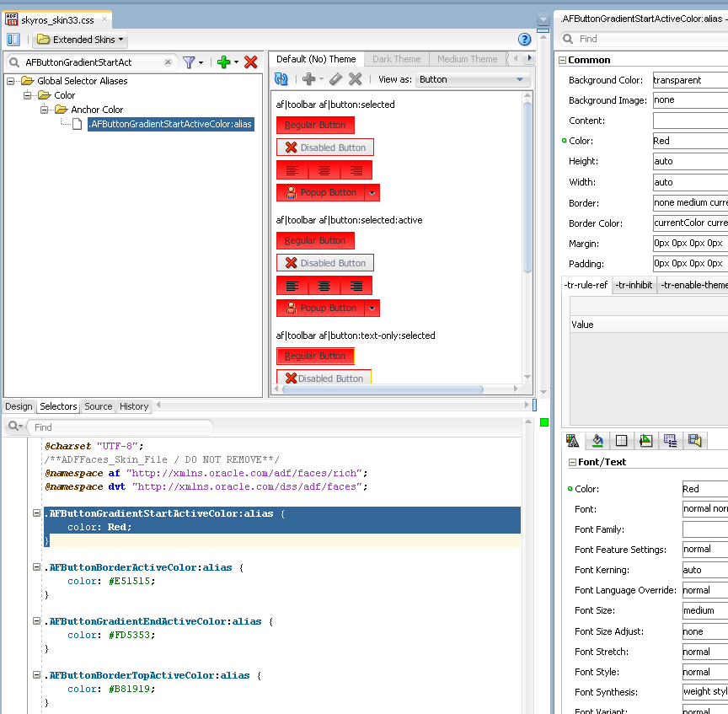Click the green status square in editor margin
The image size is (728, 714).
click(544, 422)
